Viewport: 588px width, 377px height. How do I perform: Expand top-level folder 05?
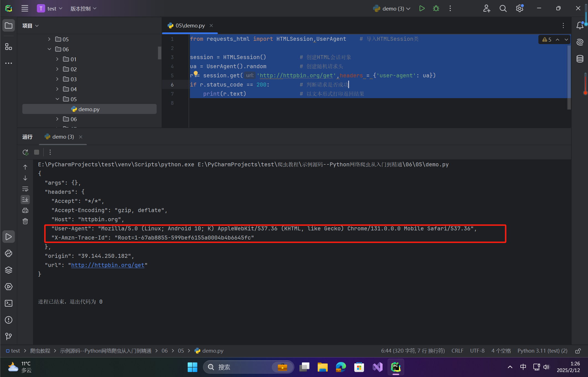pos(49,39)
